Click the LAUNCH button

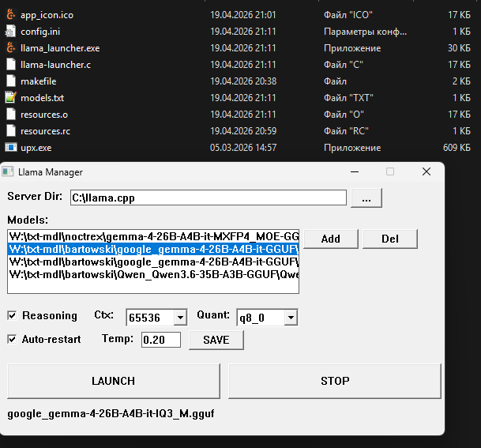tap(114, 381)
